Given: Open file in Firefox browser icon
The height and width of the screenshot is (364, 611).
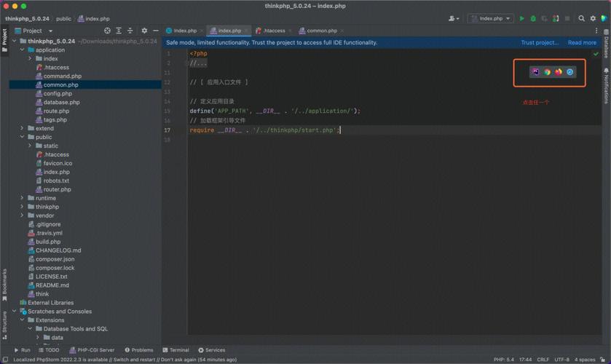Looking at the screenshot, I should coord(559,72).
